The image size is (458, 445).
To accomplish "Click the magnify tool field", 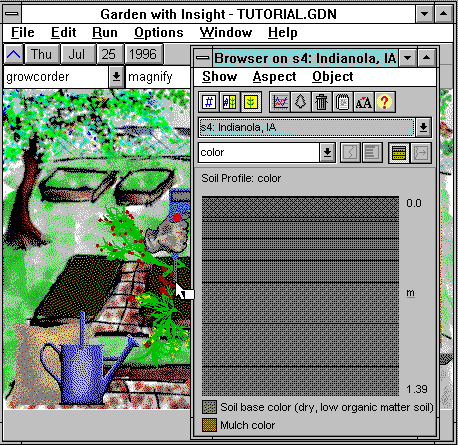I will [x=158, y=77].
